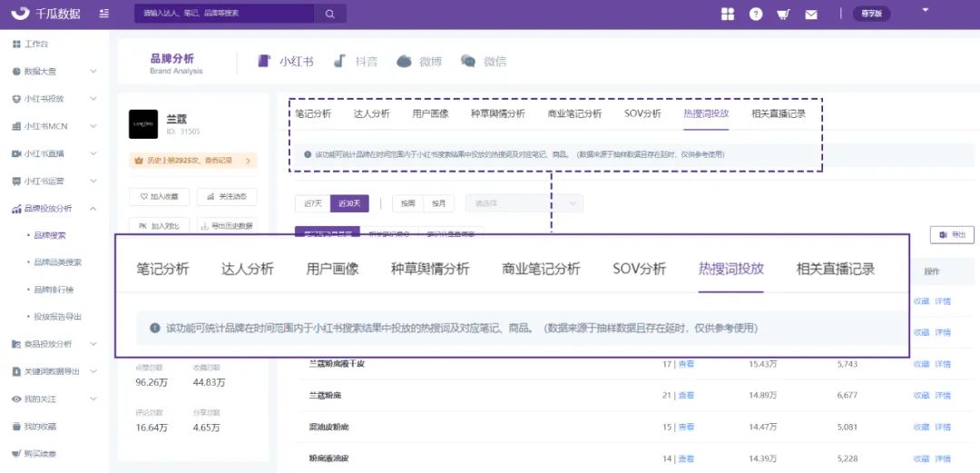Expand the 小红书运营 chevron

click(93, 181)
